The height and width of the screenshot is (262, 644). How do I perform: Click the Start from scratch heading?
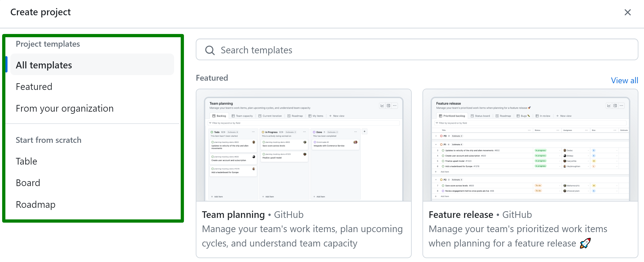(49, 140)
